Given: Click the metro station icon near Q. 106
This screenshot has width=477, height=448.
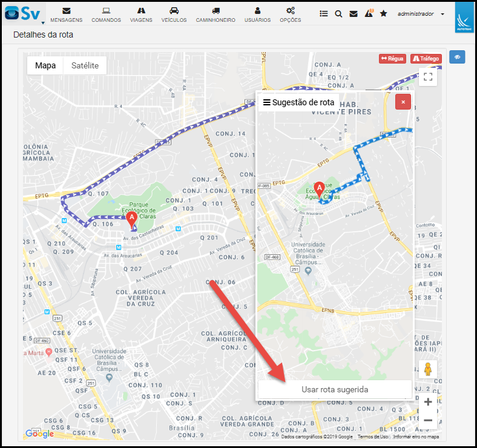Looking at the screenshot, I should [64, 220].
